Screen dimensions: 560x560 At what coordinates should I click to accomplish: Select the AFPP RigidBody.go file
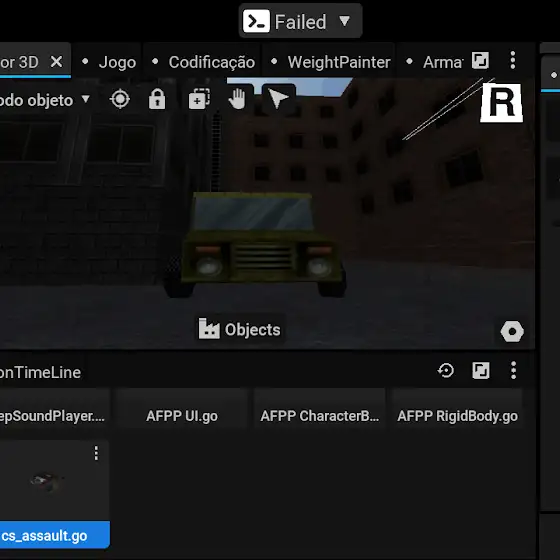coord(458,416)
